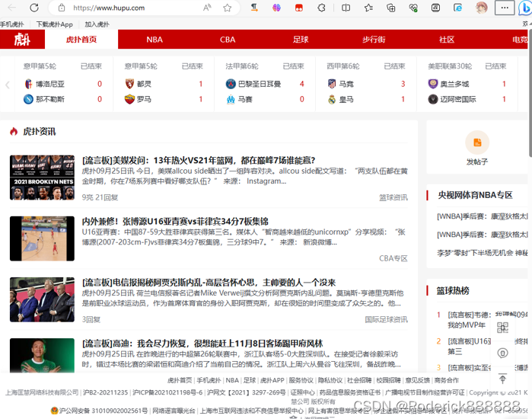The height and width of the screenshot is (419, 532).
Task: Click the back-to-top arrow icon
Action: click(x=502, y=378)
